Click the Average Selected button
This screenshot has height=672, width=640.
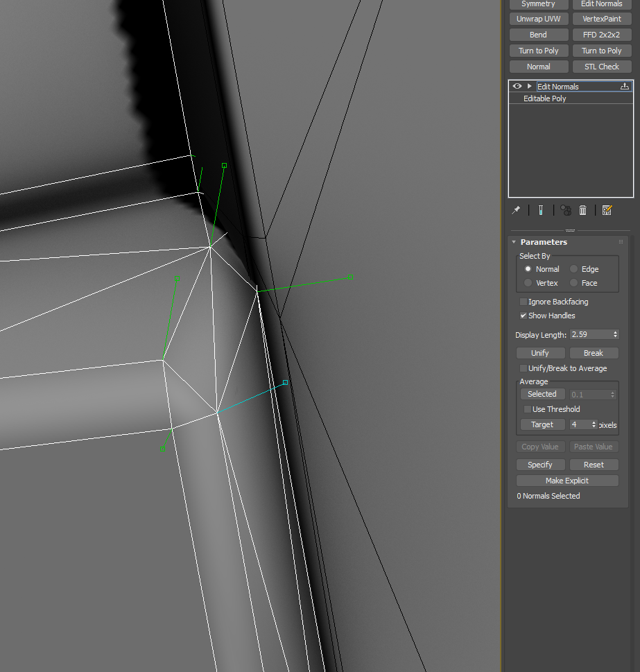pos(542,394)
